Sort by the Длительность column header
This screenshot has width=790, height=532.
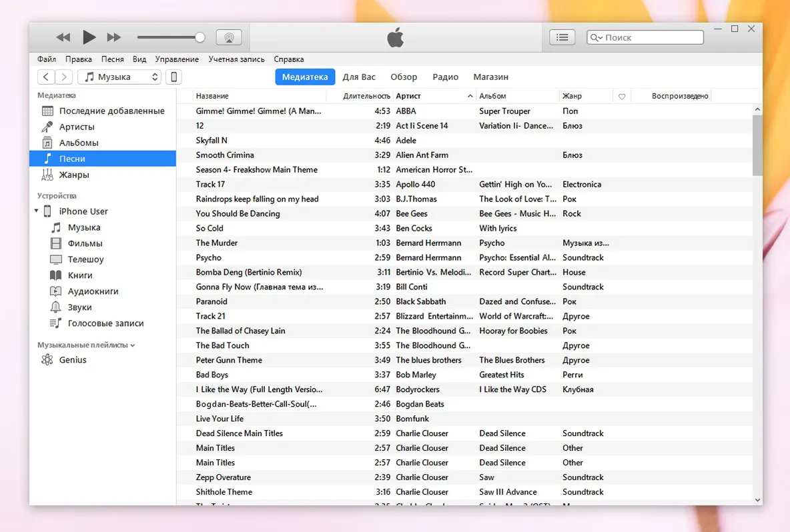coord(360,95)
